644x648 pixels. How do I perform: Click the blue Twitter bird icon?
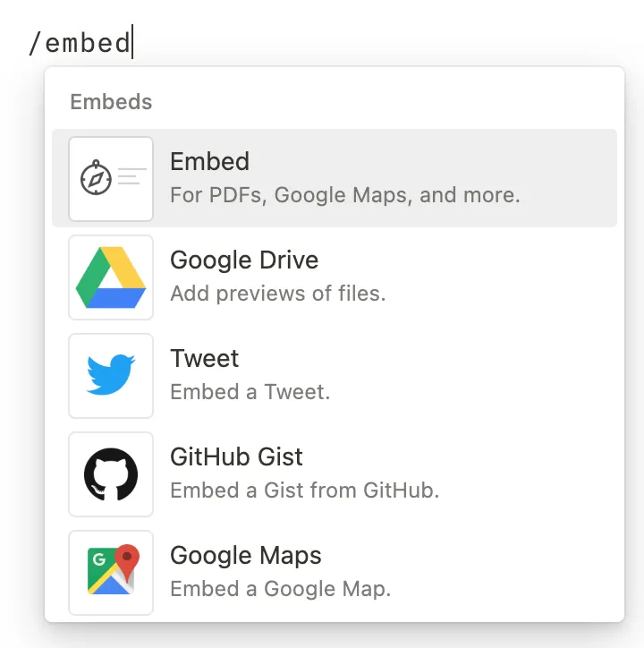pos(111,376)
